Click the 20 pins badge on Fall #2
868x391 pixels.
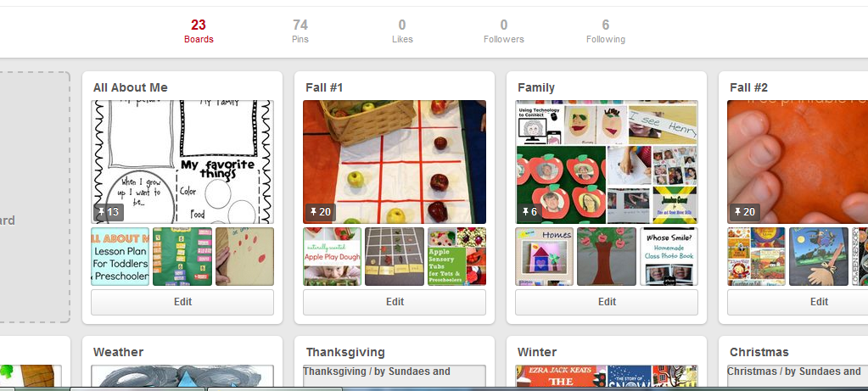[x=745, y=212]
